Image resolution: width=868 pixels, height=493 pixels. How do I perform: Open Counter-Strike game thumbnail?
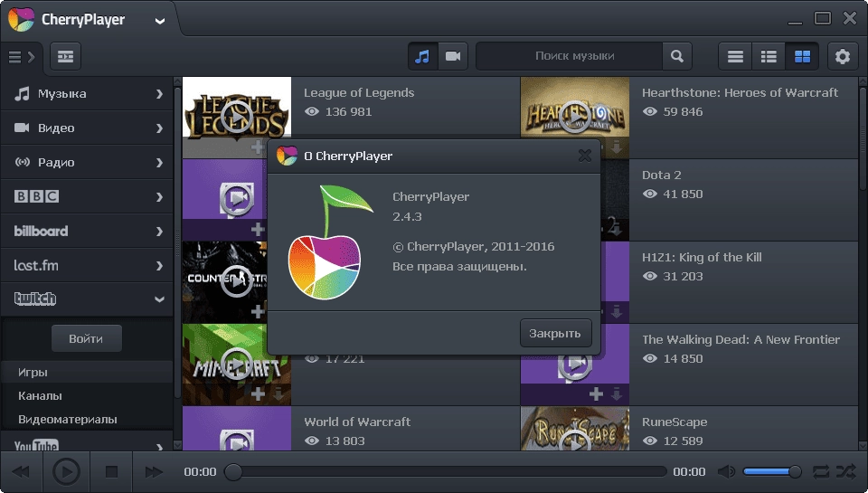pyautogui.click(x=225, y=281)
